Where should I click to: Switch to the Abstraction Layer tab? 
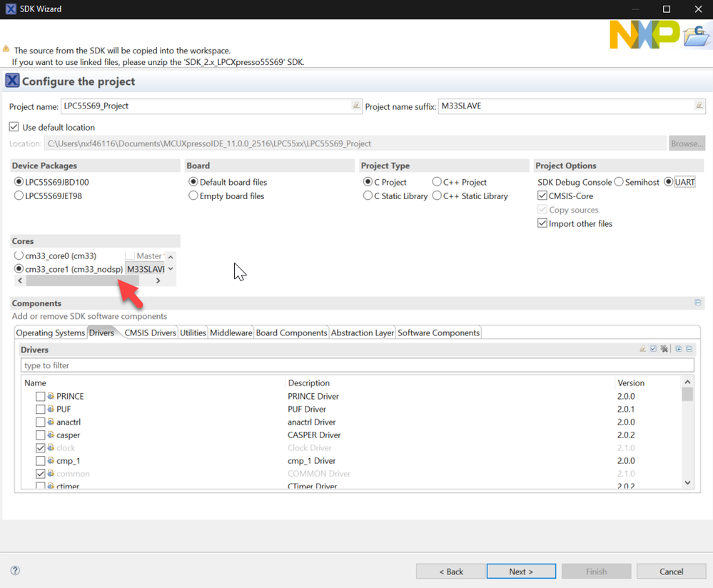click(x=363, y=333)
